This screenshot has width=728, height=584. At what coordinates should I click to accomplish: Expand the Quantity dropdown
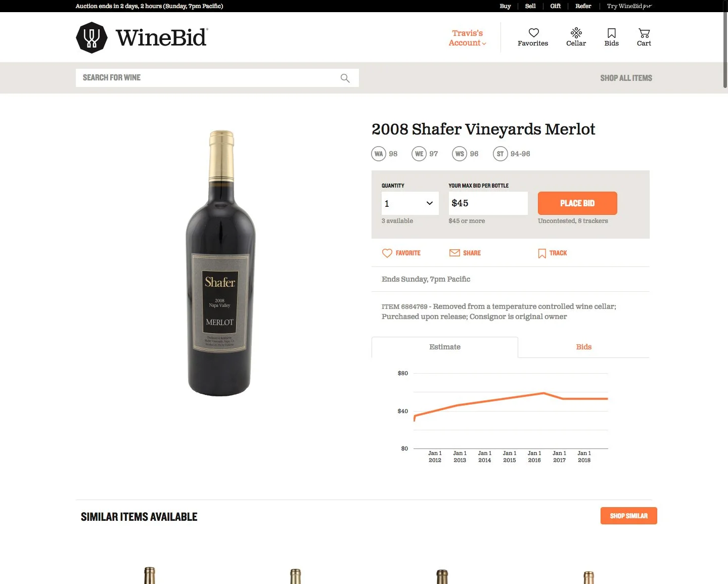tap(410, 203)
